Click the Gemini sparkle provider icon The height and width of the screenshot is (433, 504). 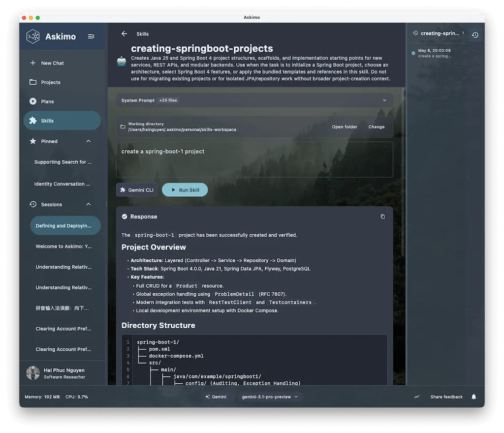click(208, 397)
